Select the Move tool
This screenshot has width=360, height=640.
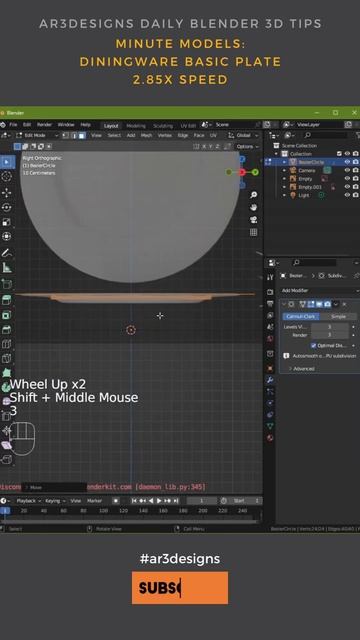(x=7, y=193)
